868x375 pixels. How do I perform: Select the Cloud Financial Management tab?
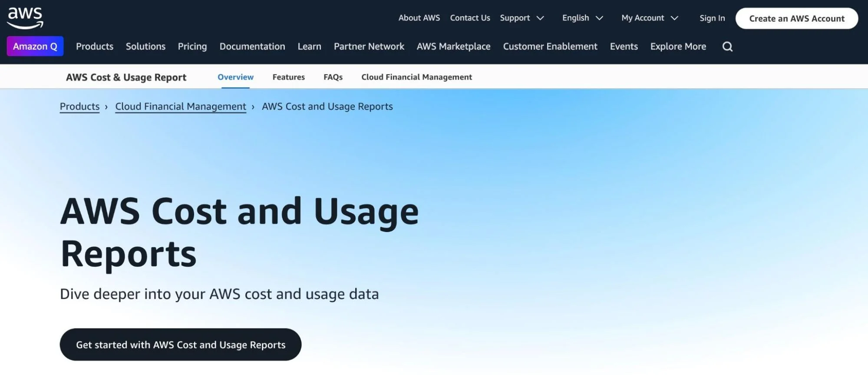pyautogui.click(x=416, y=77)
